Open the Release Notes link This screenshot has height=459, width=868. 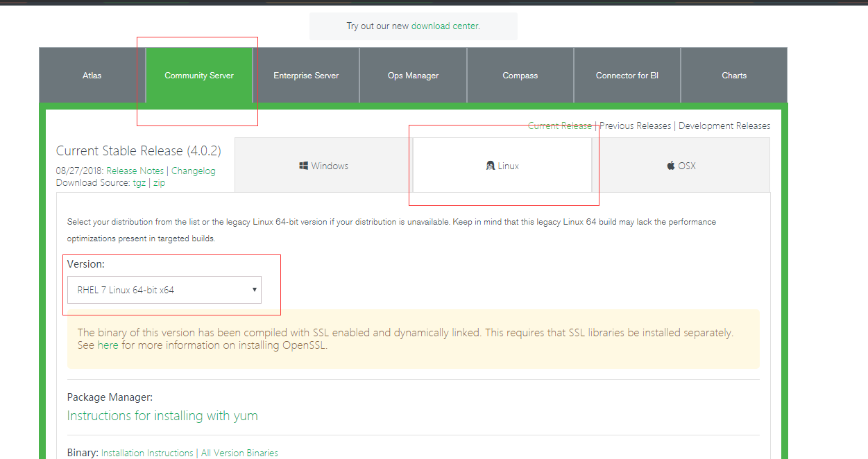(x=135, y=171)
